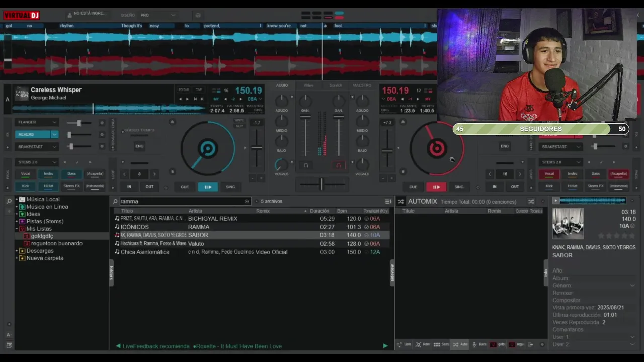Eject track from deck A

point(172,122)
